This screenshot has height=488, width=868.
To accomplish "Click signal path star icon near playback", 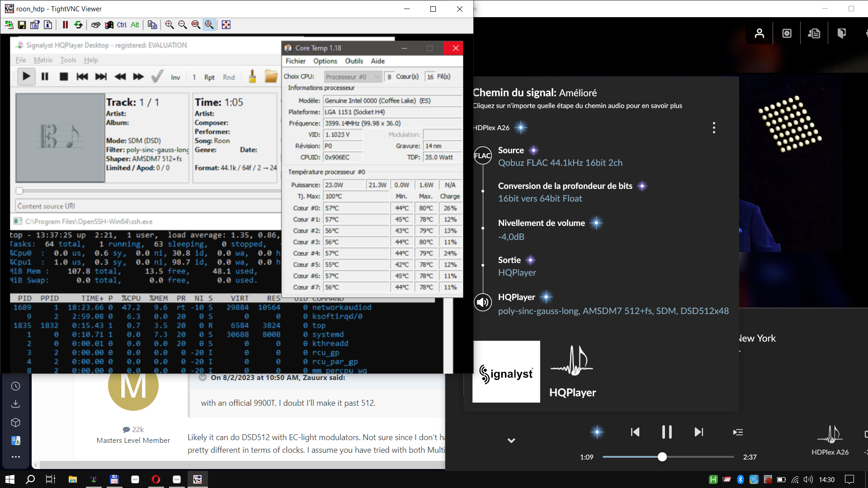I will point(597,432).
